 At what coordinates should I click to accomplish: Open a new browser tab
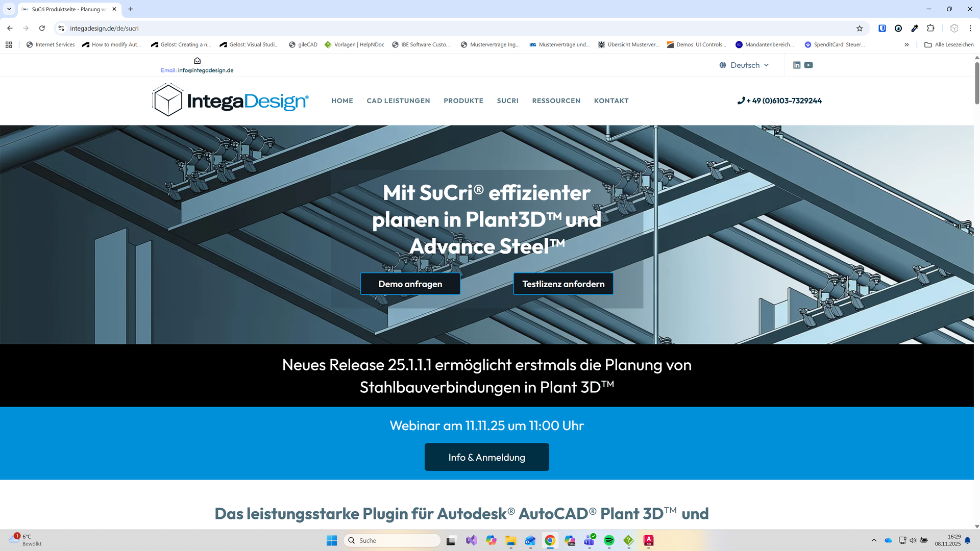coord(131,9)
